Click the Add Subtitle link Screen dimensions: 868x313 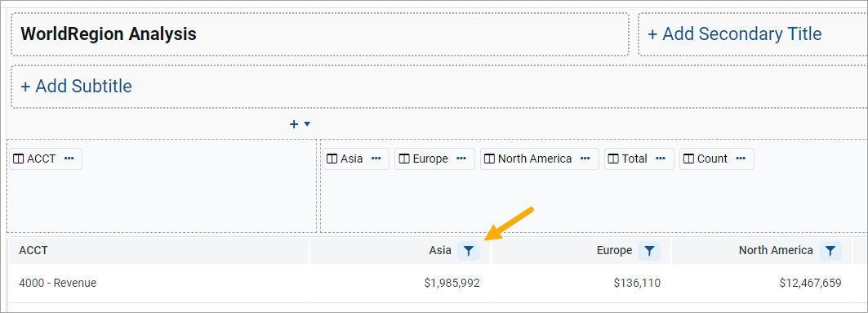coord(76,87)
